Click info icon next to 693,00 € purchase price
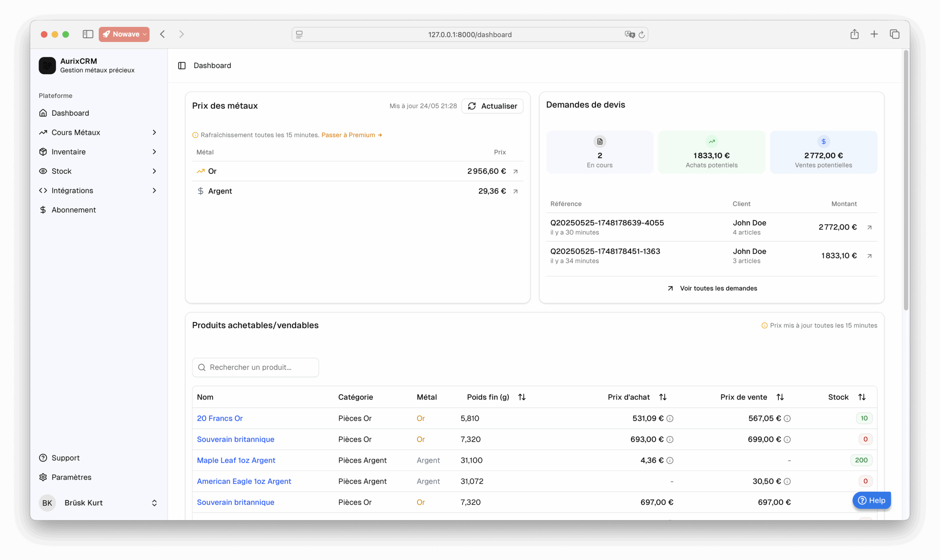Image resolution: width=940 pixels, height=560 pixels. click(670, 440)
